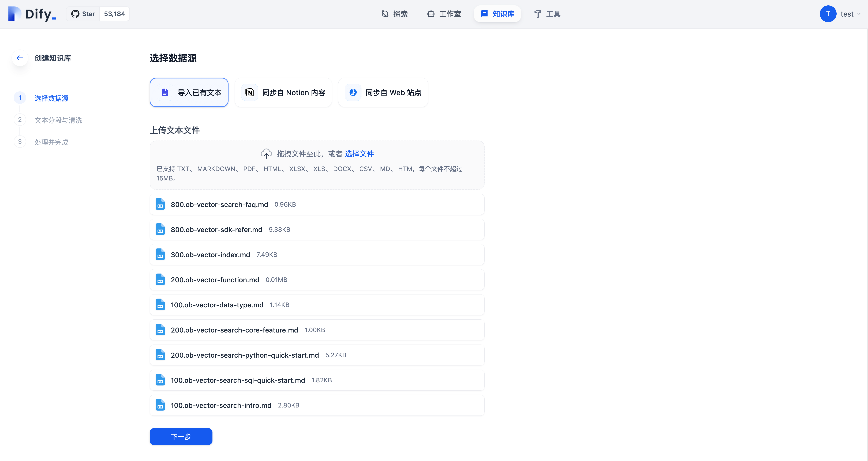Click the Web globe icon

coord(353,92)
